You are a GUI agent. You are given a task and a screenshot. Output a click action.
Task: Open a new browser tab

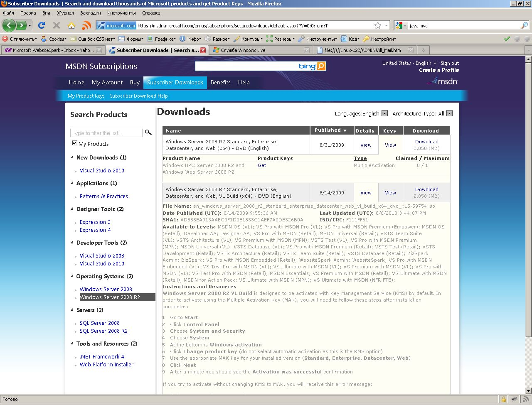(424, 50)
